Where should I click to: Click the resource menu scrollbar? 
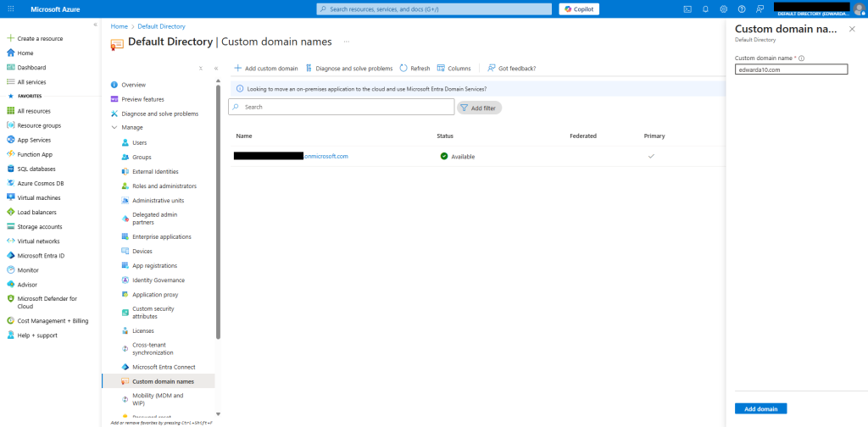coord(218,210)
